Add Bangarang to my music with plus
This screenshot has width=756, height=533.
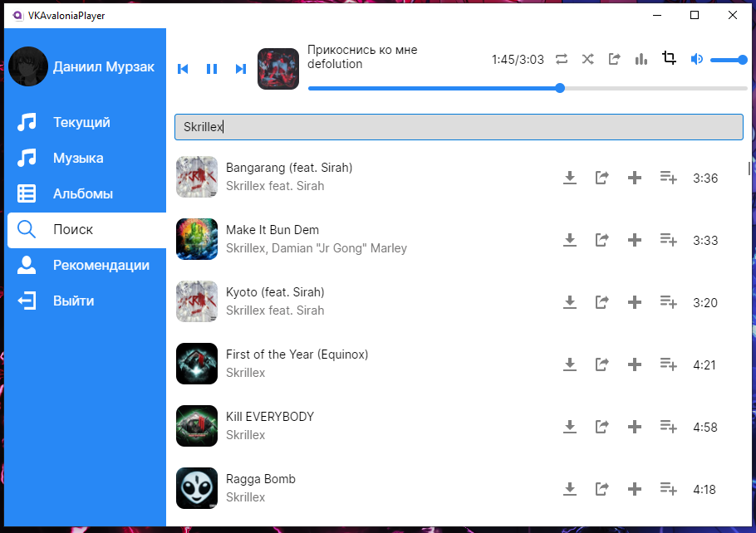[635, 178]
